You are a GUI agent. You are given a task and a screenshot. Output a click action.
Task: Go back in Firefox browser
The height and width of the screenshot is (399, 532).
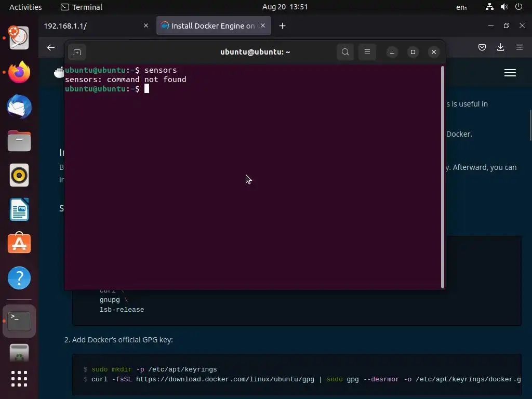51,48
